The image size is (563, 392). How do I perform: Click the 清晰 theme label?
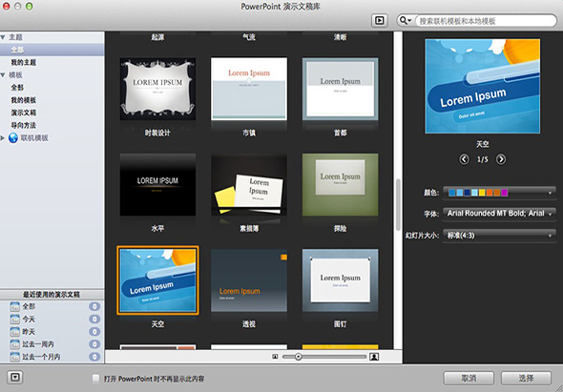[x=340, y=37]
